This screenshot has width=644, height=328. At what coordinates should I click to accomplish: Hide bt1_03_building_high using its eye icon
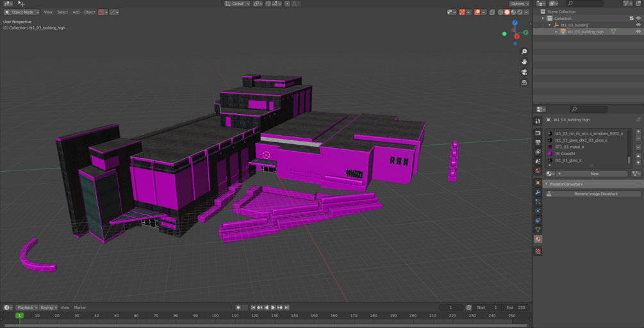coord(638,31)
